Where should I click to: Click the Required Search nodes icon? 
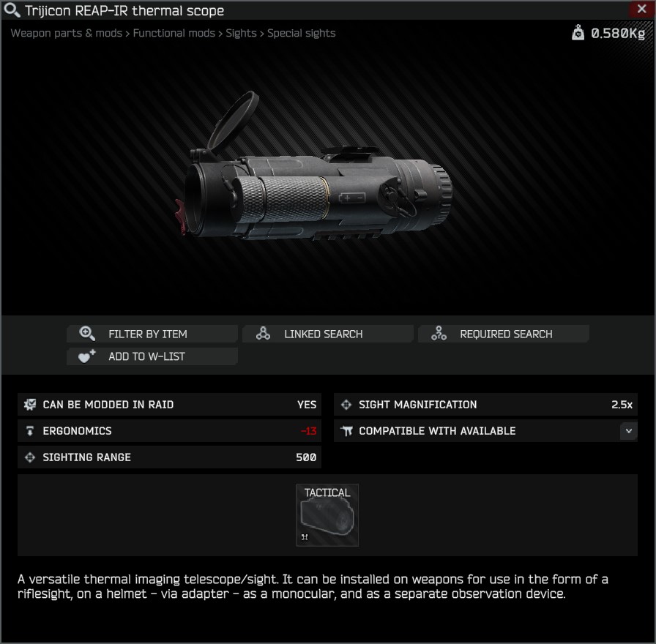coord(439,333)
